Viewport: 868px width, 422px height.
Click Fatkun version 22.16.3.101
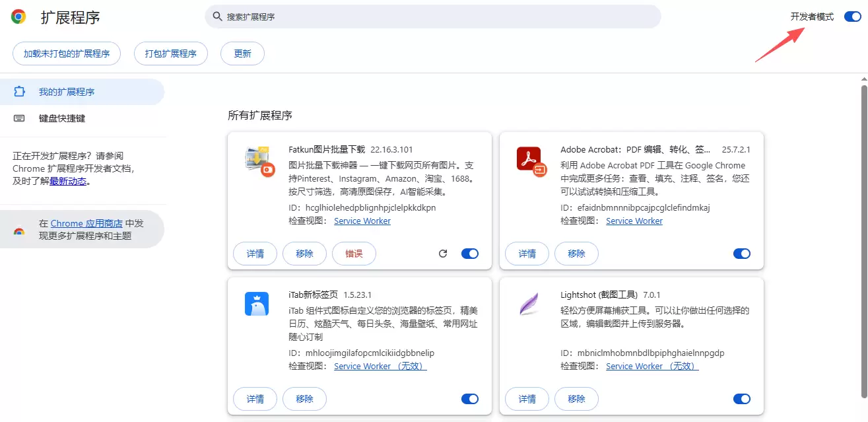click(x=391, y=150)
